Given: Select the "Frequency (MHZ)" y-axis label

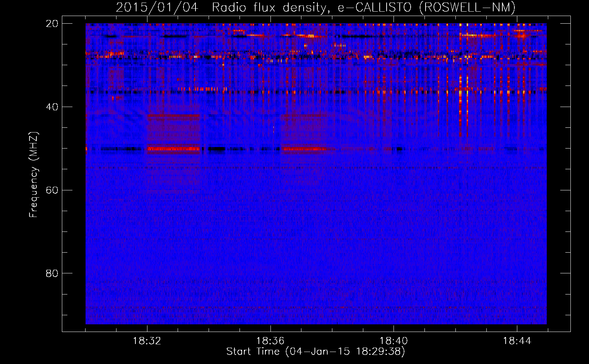Looking at the screenshot, I should tap(33, 175).
